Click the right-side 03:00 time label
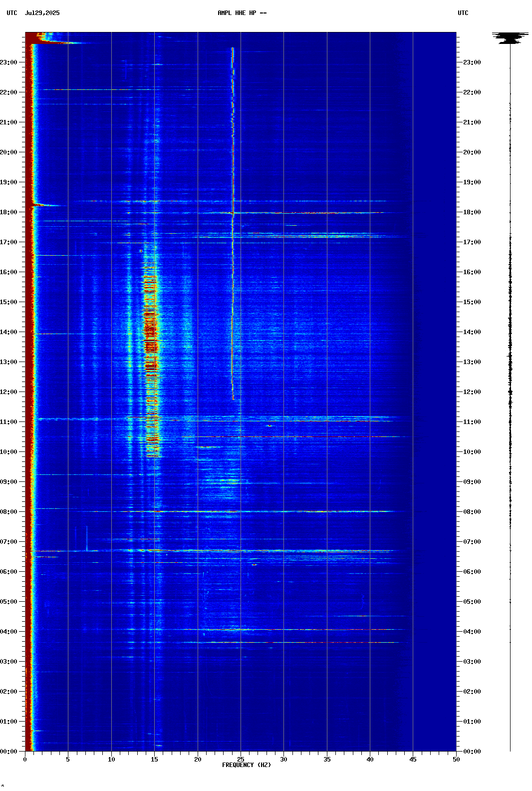 click(x=472, y=662)
